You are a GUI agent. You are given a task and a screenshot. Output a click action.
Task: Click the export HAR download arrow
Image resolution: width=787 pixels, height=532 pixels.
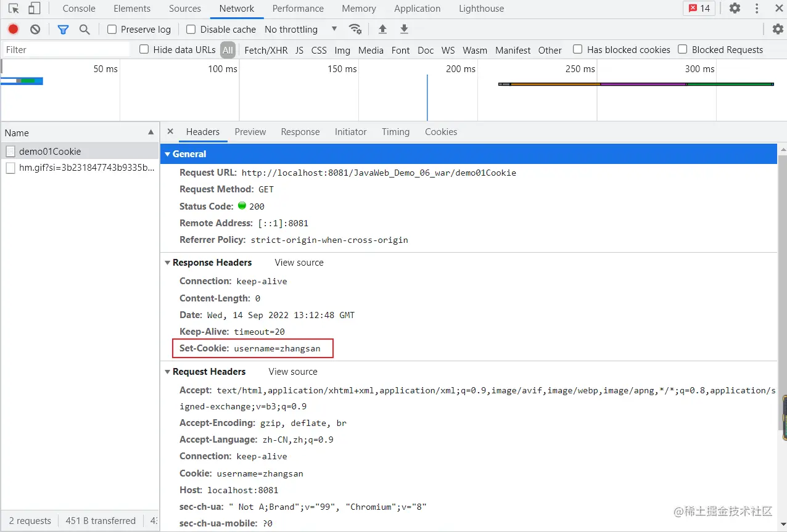[x=405, y=29]
